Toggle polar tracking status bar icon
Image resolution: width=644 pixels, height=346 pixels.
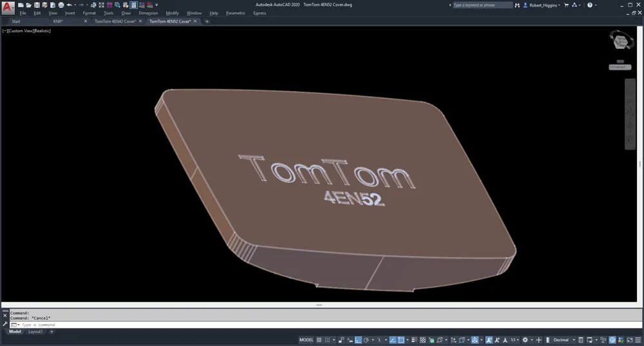tap(366, 340)
